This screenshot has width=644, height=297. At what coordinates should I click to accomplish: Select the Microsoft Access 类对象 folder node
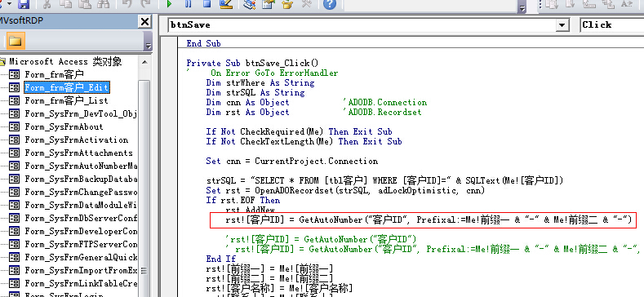click(65, 62)
